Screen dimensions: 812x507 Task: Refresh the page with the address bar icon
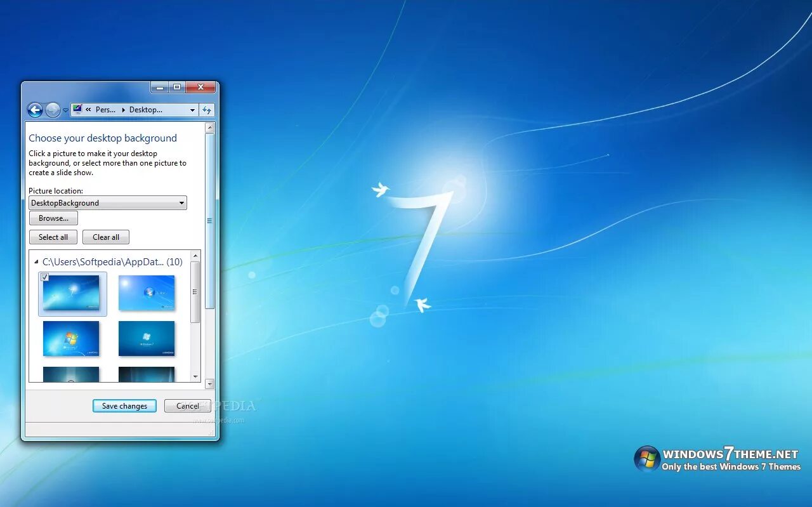point(207,110)
